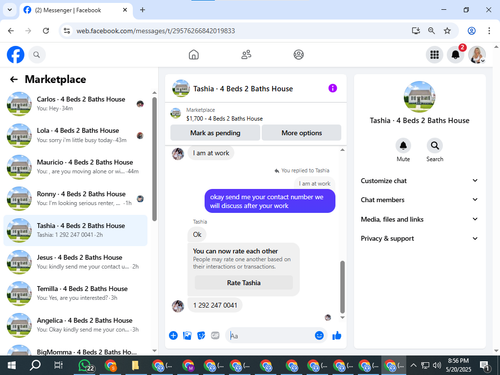
Task: Open Windows taskbar search
Action: [35, 365]
